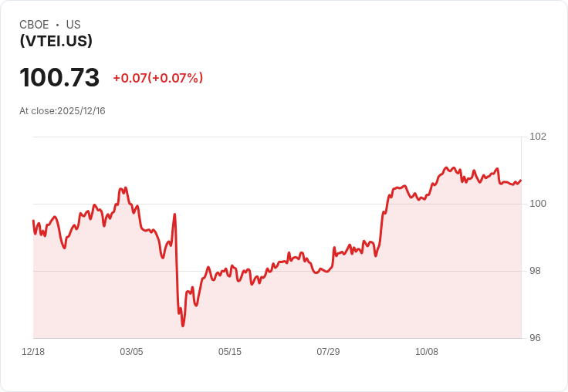Click the CBOE exchange label

(x=34, y=25)
